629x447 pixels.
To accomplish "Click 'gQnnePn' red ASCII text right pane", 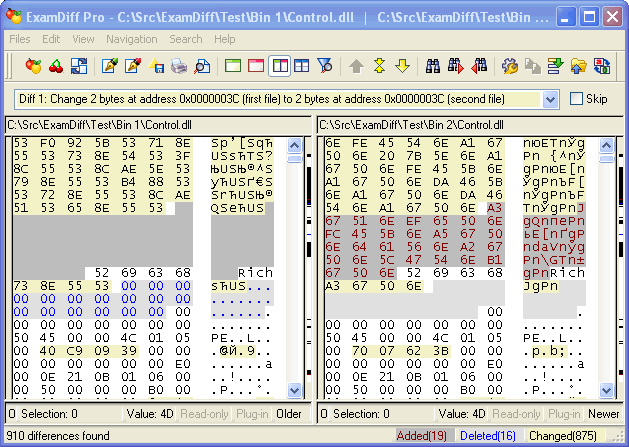I will (x=554, y=221).
